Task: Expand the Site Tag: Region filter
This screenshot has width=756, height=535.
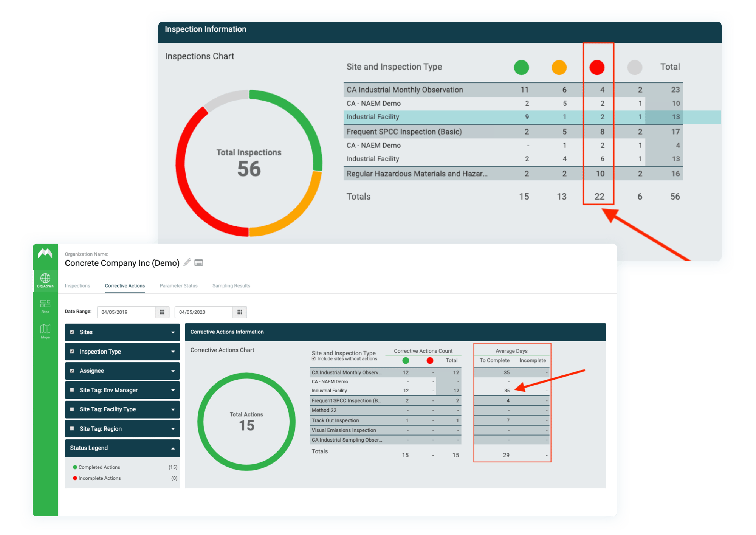Action: click(x=173, y=428)
